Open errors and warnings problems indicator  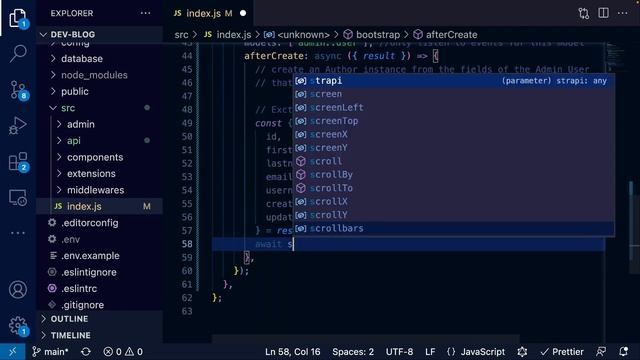tap(123, 351)
